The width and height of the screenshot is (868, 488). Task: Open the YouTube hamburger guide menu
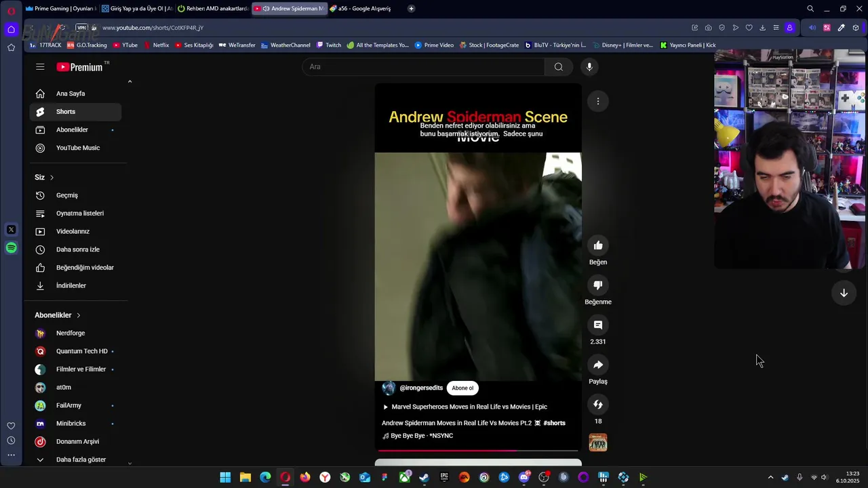(40, 66)
